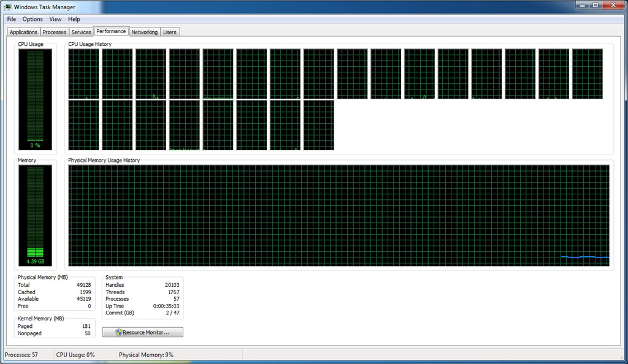Click the first CPU core history graph

click(83, 74)
